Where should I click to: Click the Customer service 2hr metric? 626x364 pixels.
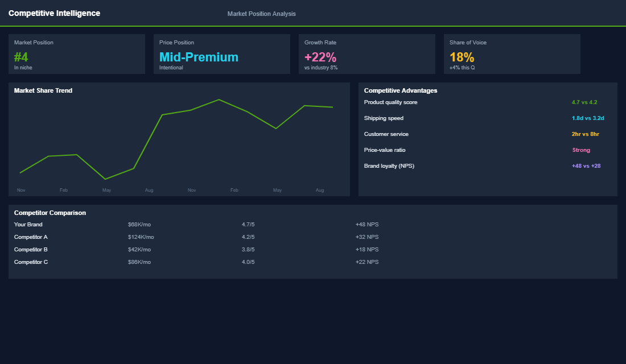tap(586, 134)
